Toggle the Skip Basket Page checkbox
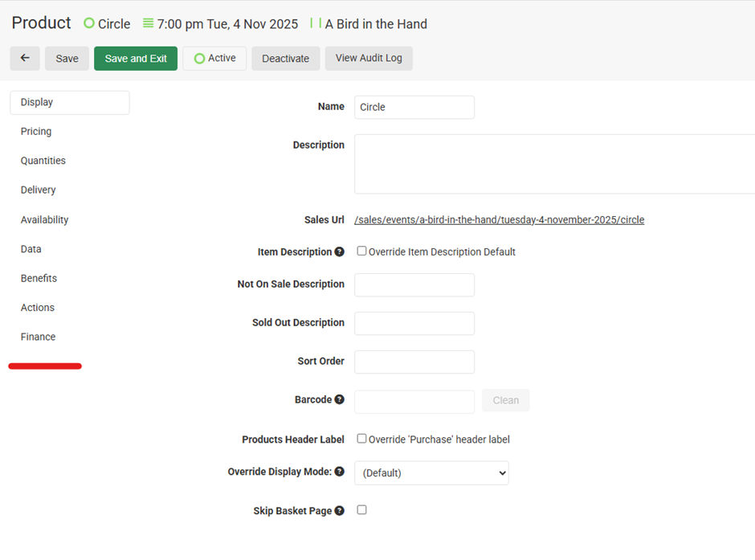The height and width of the screenshot is (560, 755). (361, 510)
